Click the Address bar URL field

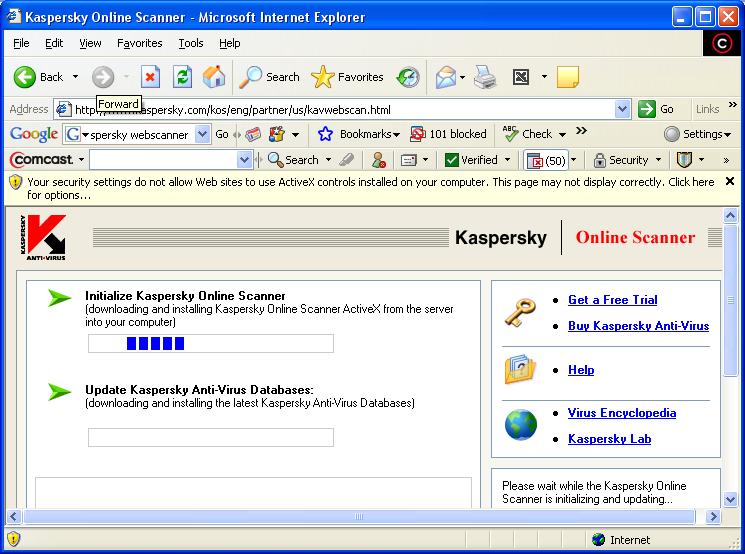pyautogui.click(x=342, y=110)
